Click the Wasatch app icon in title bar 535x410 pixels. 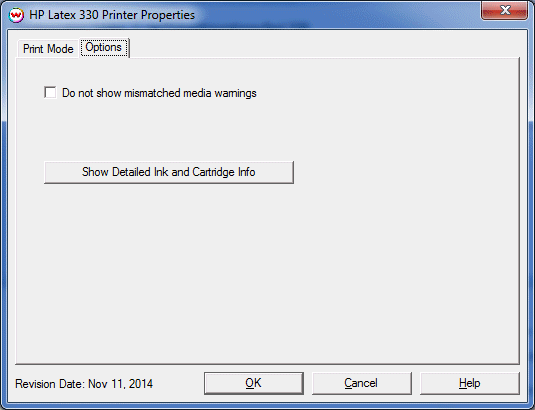pyautogui.click(x=16, y=15)
